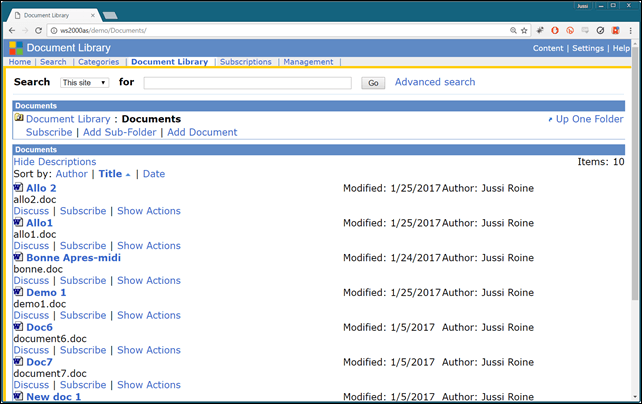Click Document Library breadcrumb link
This screenshot has width=642, height=404.
[68, 119]
